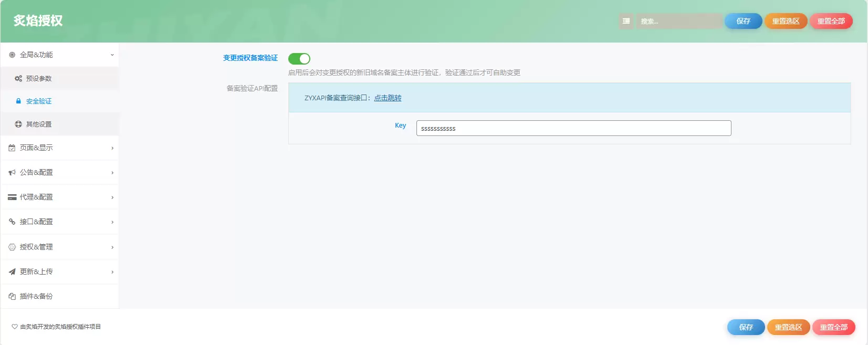
Task: Open the 接口&配置 menu section
Action: (x=60, y=222)
